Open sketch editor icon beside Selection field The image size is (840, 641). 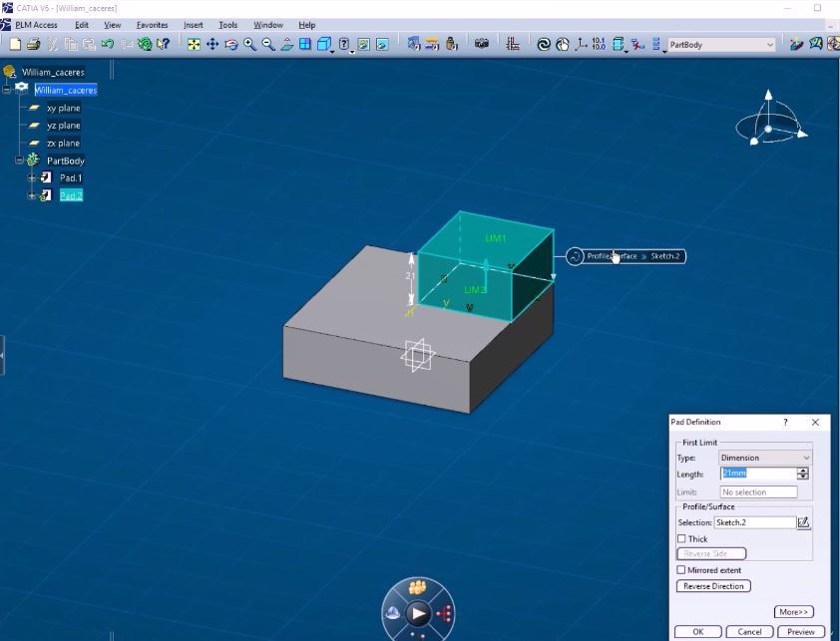click(804, 522)
